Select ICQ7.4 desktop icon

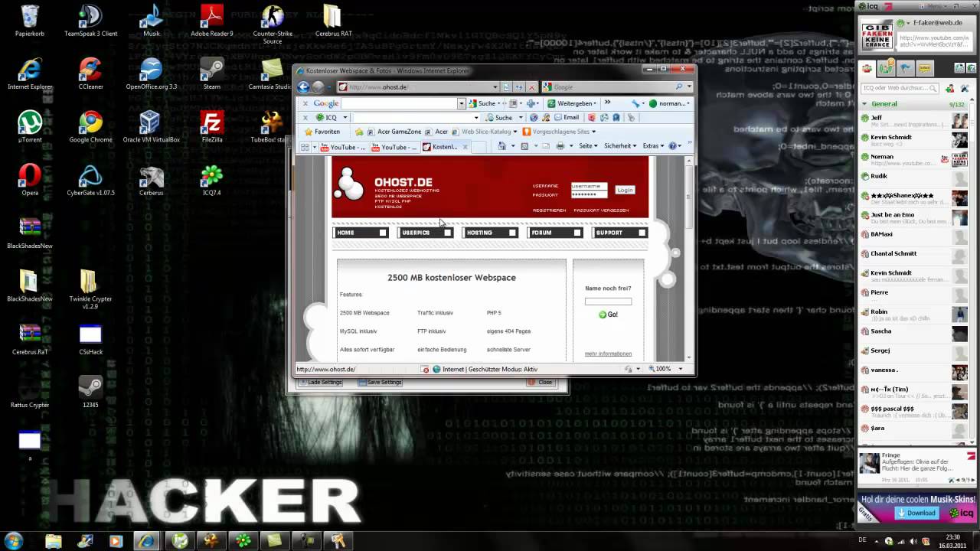pyautogui.click(x=211, y=180)
